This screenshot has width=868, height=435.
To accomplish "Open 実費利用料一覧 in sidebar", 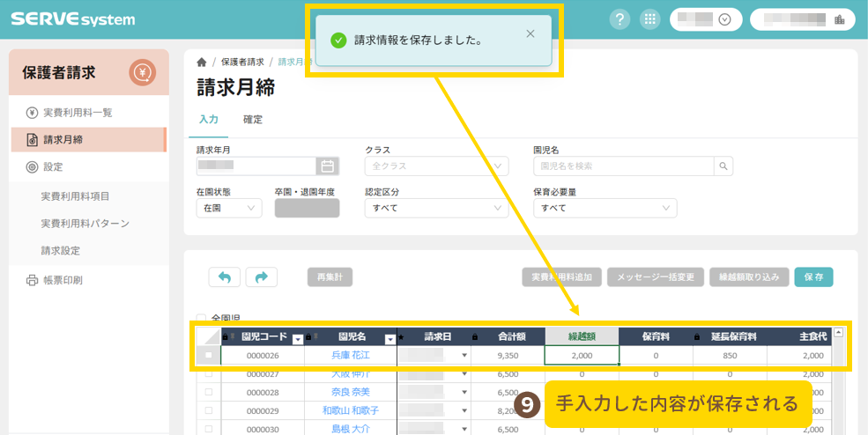I will (x=78, y=113).
